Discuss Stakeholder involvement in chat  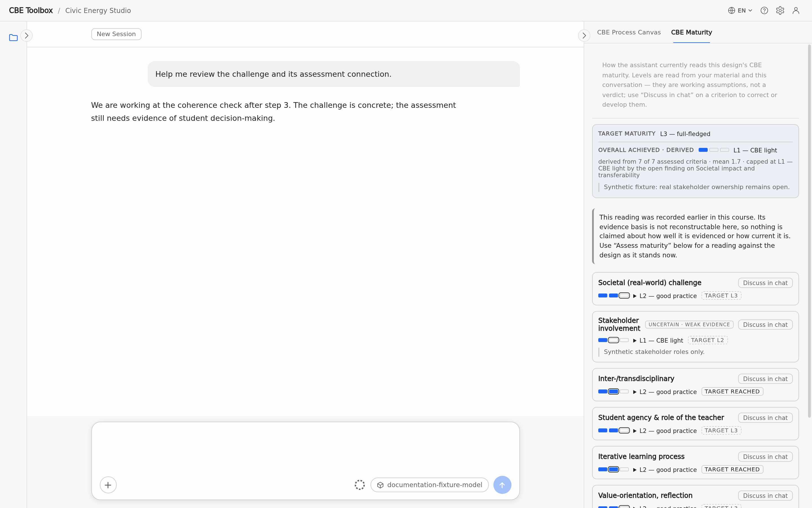765,325
